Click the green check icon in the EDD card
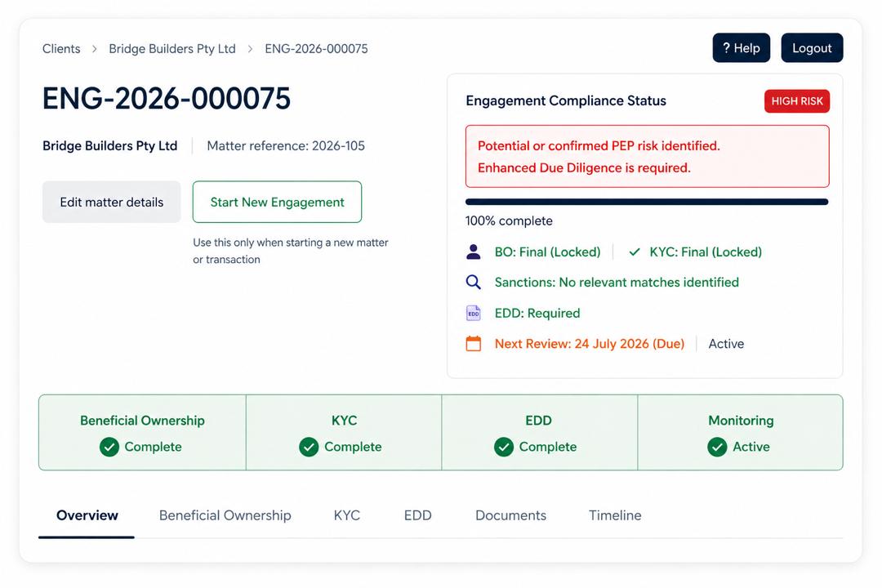The image size is (882, 588). [x=504, y=447]
